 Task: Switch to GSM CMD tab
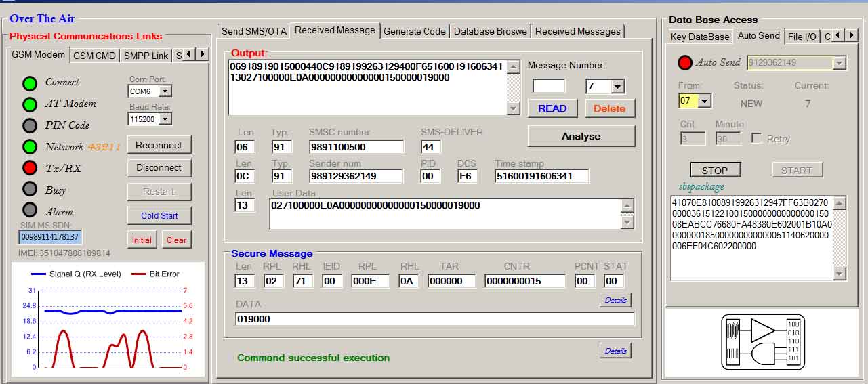[x=95, y=56]
